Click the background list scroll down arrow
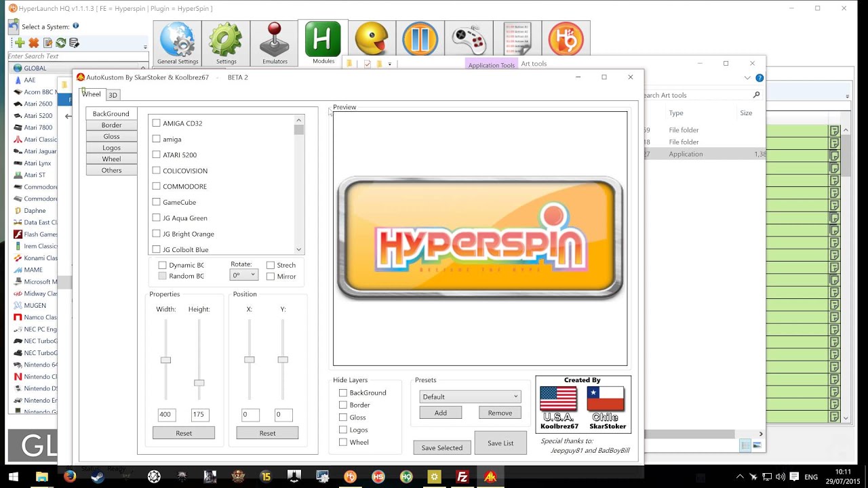The height and width of the screenshot is (488, 868). [x=298, y=249]
